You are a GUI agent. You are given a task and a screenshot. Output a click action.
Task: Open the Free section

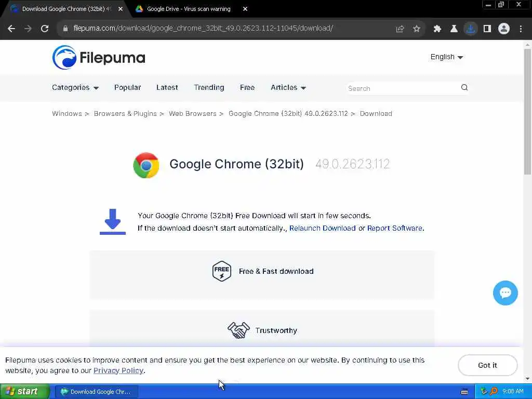coord(247,87)
